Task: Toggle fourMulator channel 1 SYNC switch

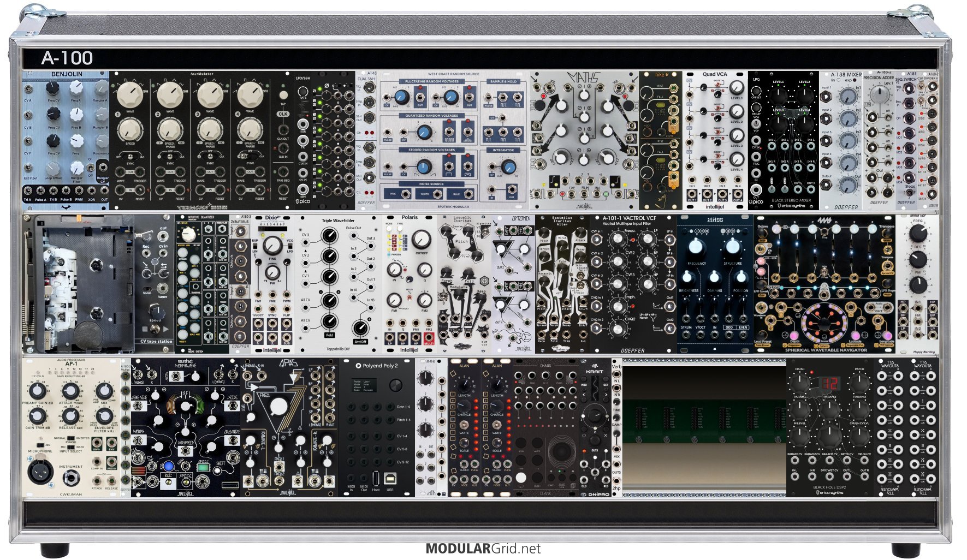Action: point(130,157)
